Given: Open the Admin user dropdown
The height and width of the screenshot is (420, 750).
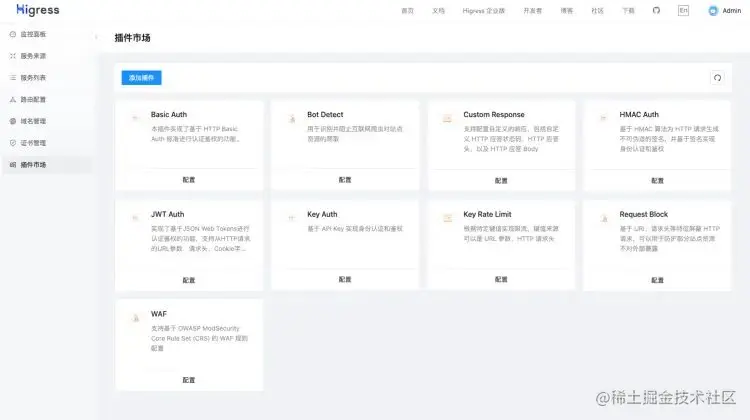Looking at the screenshot, I should coord(725,11).
